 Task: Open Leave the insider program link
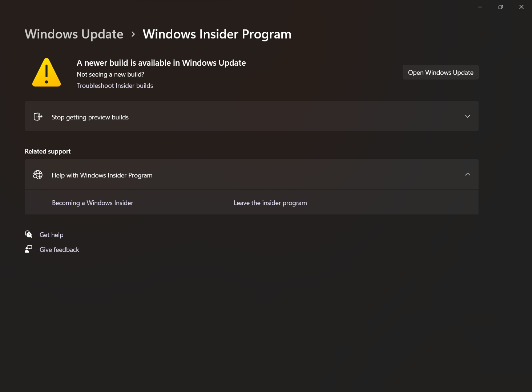(270, 203)
